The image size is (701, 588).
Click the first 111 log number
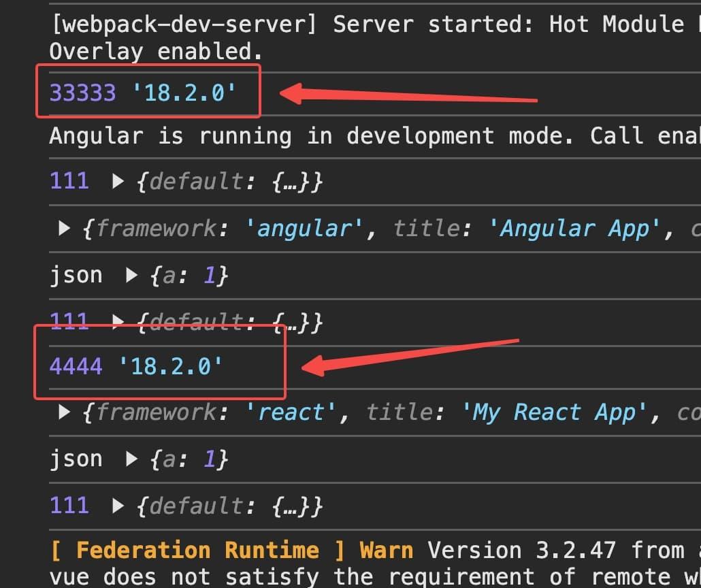tap(69, 181)
